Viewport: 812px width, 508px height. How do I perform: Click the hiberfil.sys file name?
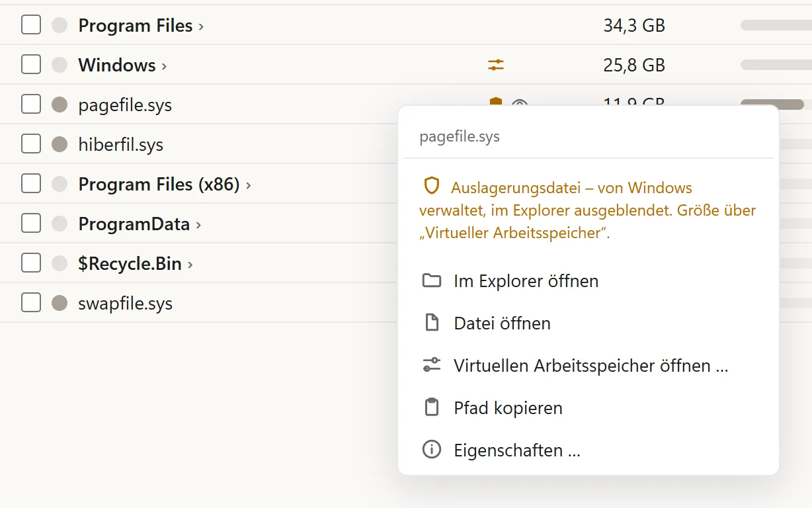(x=120, y=145)
